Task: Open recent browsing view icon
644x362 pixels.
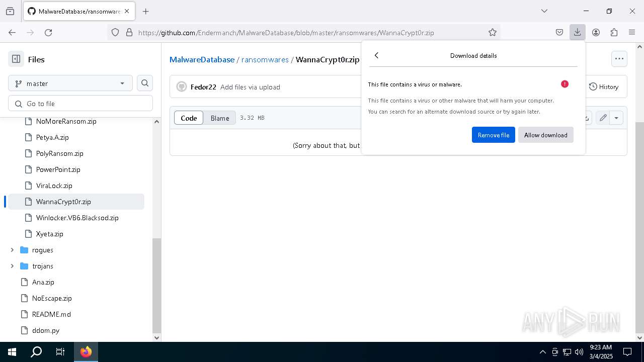Action: [10, 11]
